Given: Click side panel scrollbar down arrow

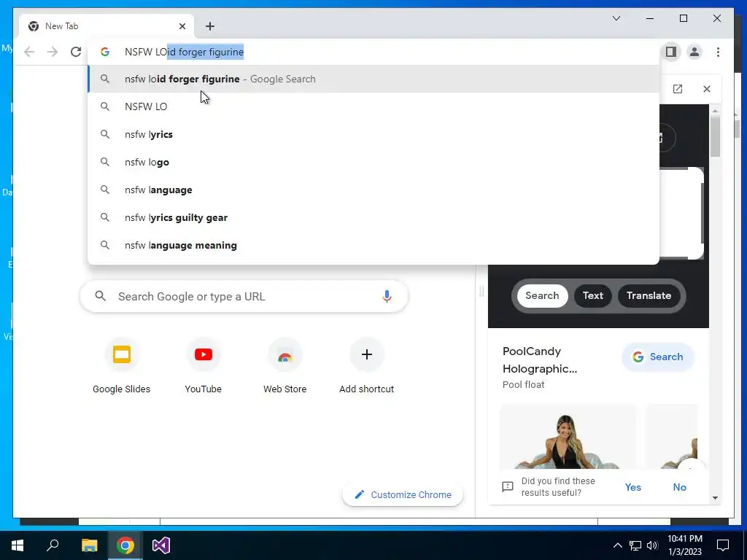Looking at the screenshot, I should (715, 498).
